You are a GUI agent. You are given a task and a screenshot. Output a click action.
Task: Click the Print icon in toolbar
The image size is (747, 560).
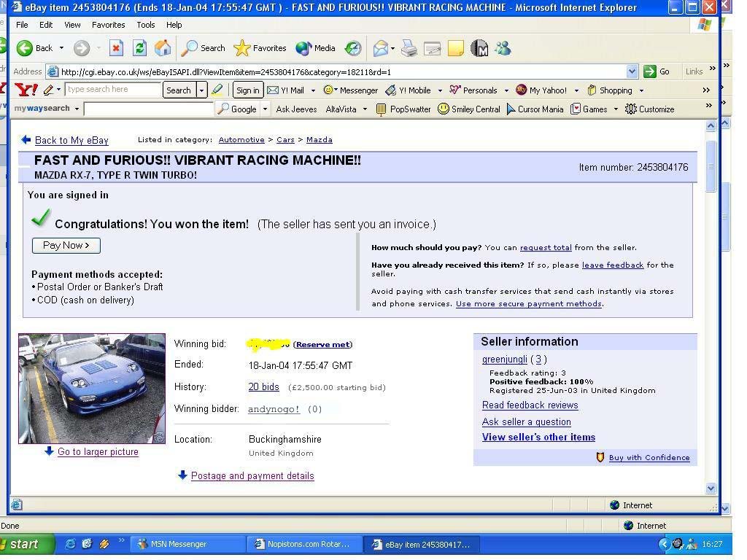tap(409, 48)
